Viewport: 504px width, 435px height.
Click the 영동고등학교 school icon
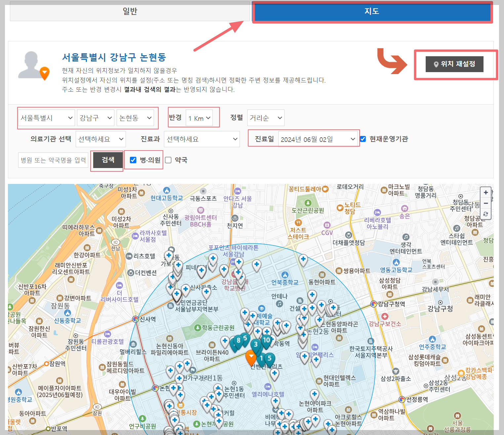396,262
